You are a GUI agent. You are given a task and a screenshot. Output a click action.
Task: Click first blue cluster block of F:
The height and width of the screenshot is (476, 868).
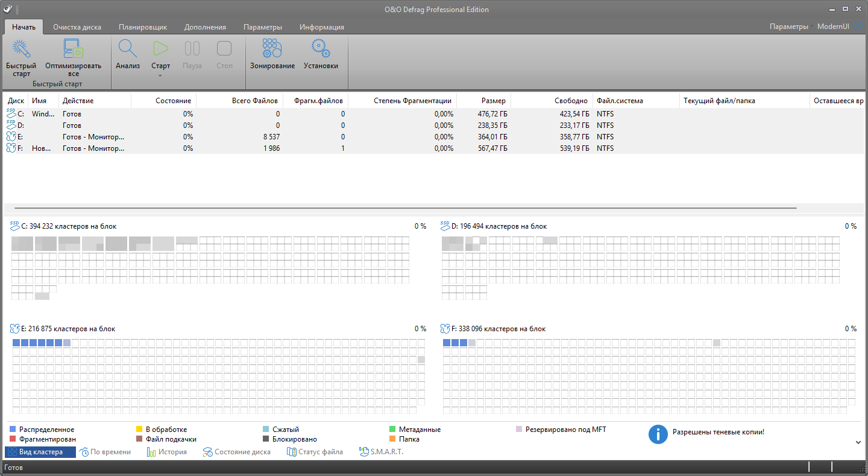[x=447, y=343]
